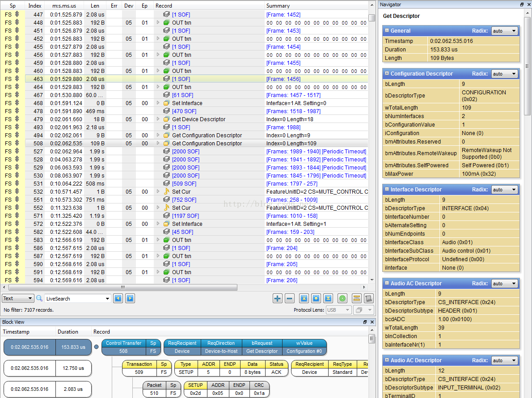The width and height of the screenshot is (532, 398).
Task: Click the jump to bottom record icon
Action: (x=328, y=299)
